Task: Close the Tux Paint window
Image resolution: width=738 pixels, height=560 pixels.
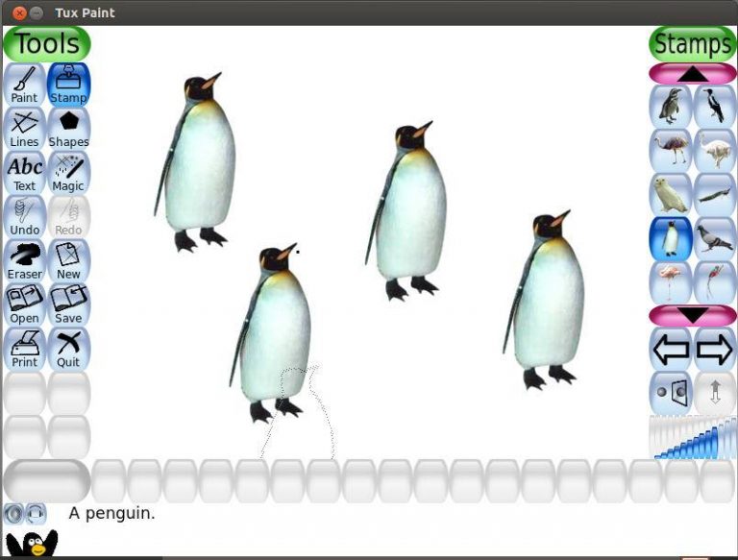Action: [19, 12]
